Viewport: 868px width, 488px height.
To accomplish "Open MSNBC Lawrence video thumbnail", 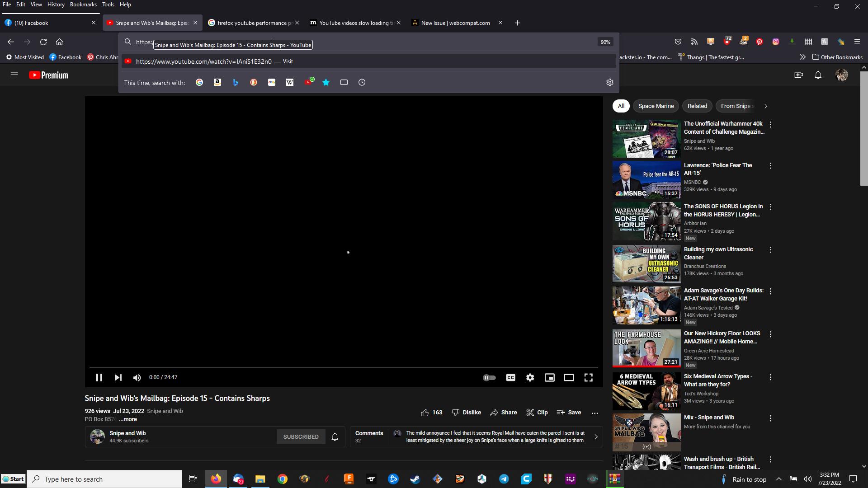I will point(646,180).
